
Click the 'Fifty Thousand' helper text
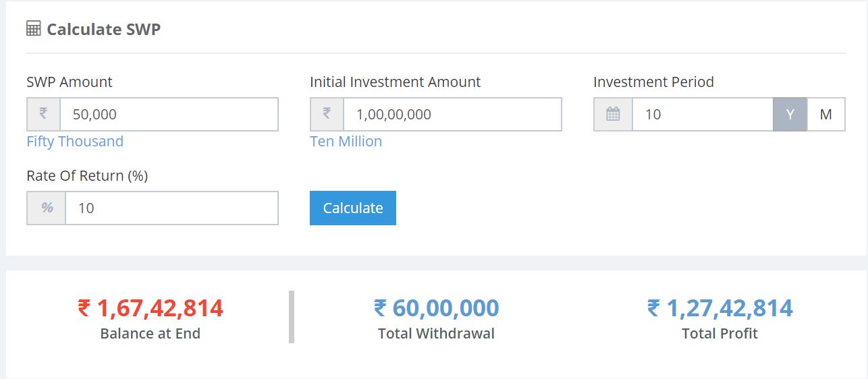[x=75, y=142]
